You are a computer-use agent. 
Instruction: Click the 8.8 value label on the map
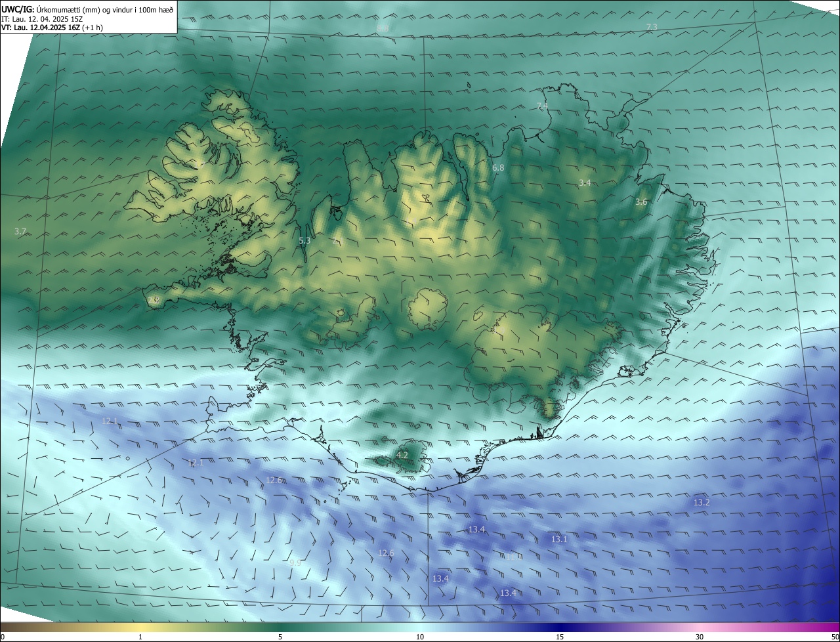point(383,29)
